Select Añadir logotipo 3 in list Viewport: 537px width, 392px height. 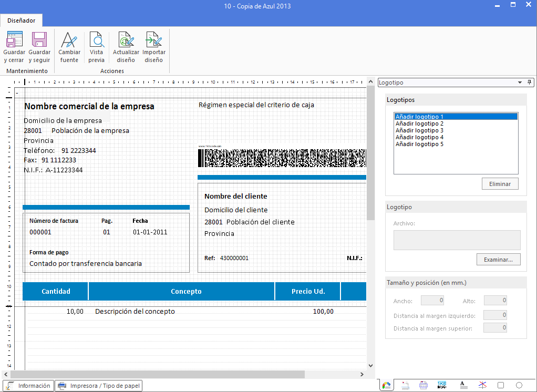(x=456, y=130)
